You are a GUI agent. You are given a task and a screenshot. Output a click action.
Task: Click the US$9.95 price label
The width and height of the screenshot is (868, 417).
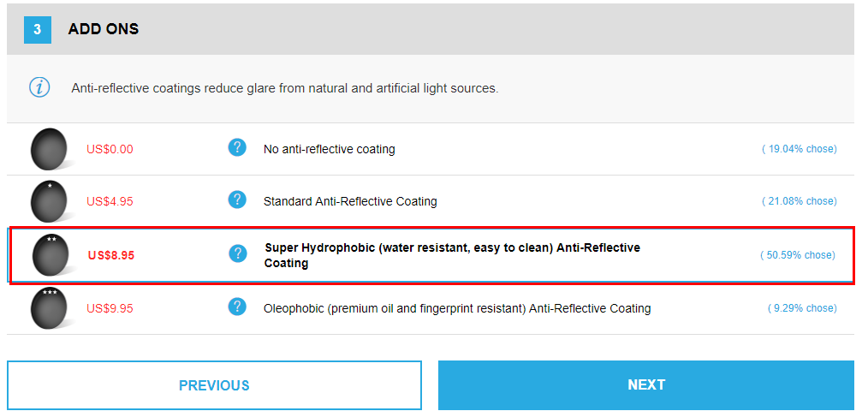pyautogui.click(x=110, y=308)
